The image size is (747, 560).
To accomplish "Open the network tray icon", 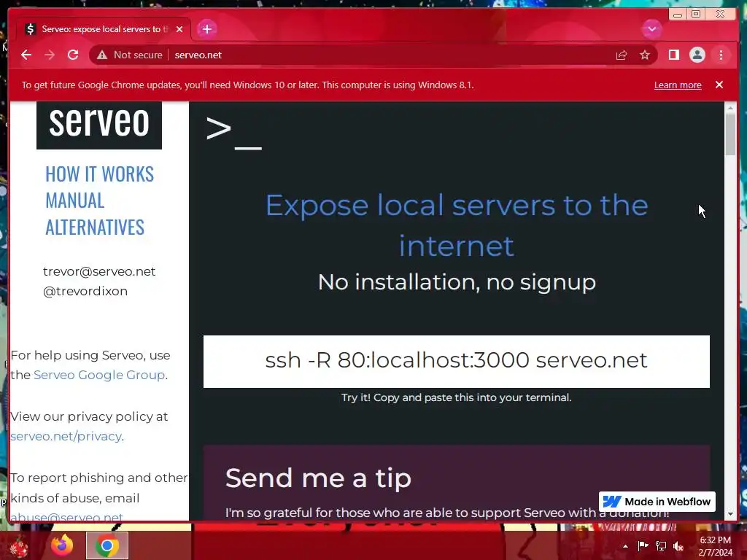I will click(x=661, y=545).
